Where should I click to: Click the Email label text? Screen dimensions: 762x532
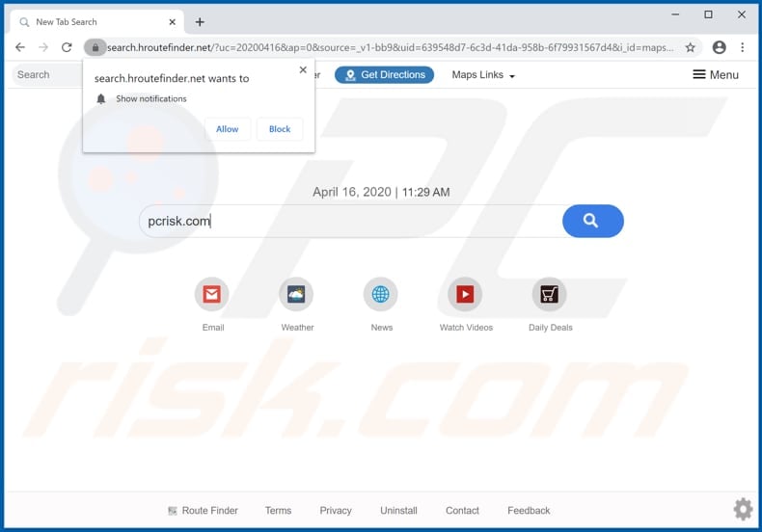pyautogui.click(x=213, y=327)
